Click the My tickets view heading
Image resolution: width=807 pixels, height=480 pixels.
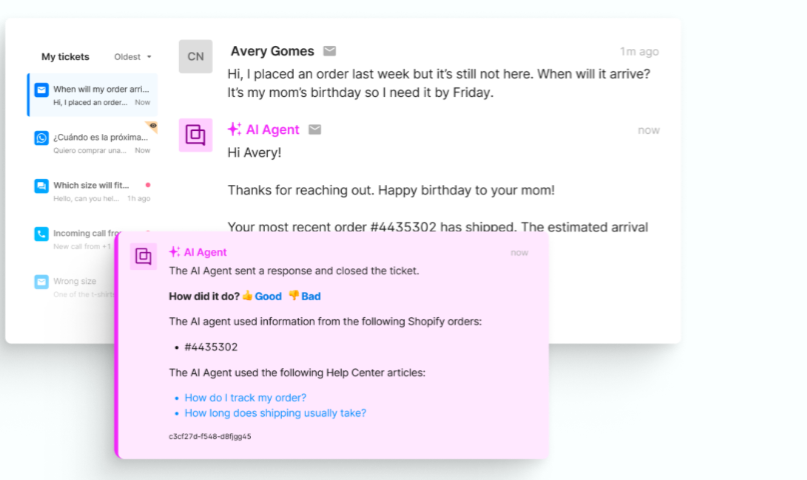pos(65,57)
